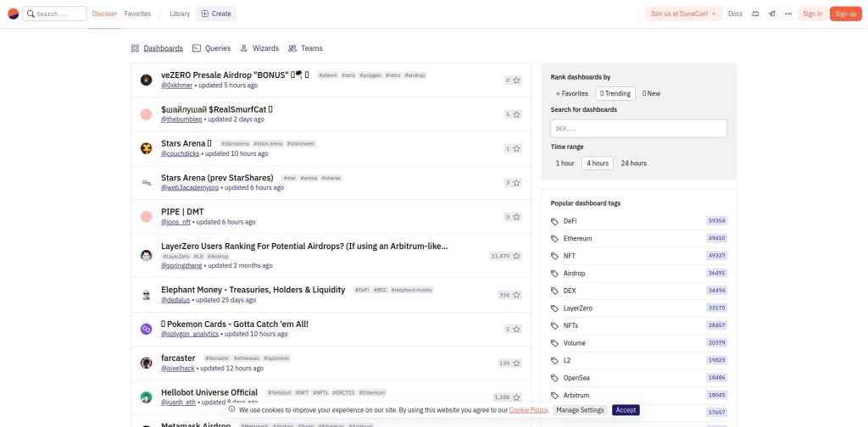Switch to the Wizards tab
Viewport: 868px width, 427px height.
tap(259, 48)
